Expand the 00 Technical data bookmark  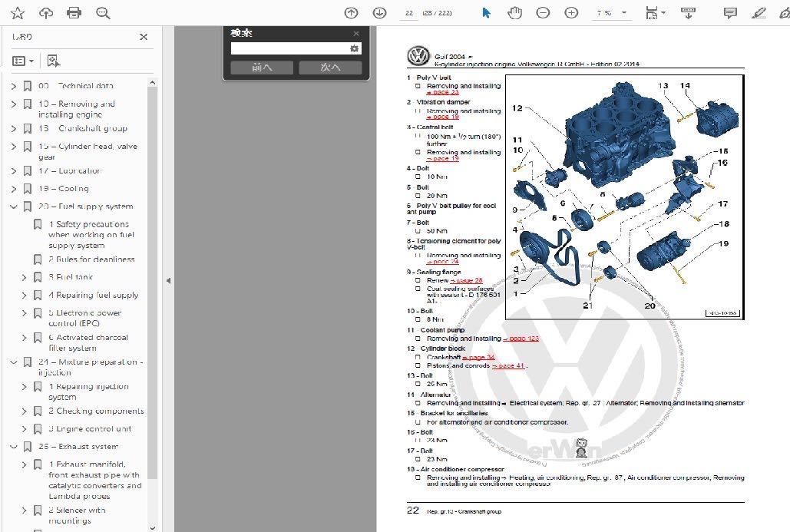(14, 86)
